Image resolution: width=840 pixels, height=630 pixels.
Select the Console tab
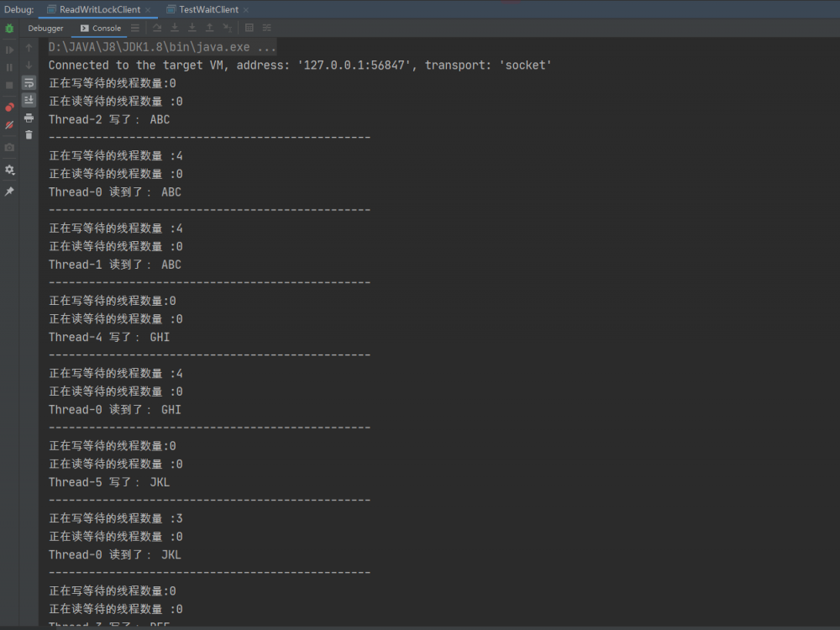[101, 29]
